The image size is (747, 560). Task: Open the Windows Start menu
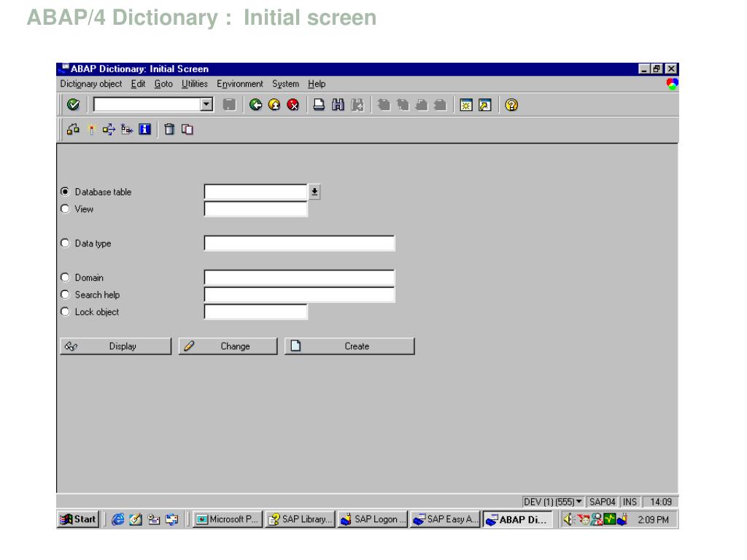(x=78, y=519)
